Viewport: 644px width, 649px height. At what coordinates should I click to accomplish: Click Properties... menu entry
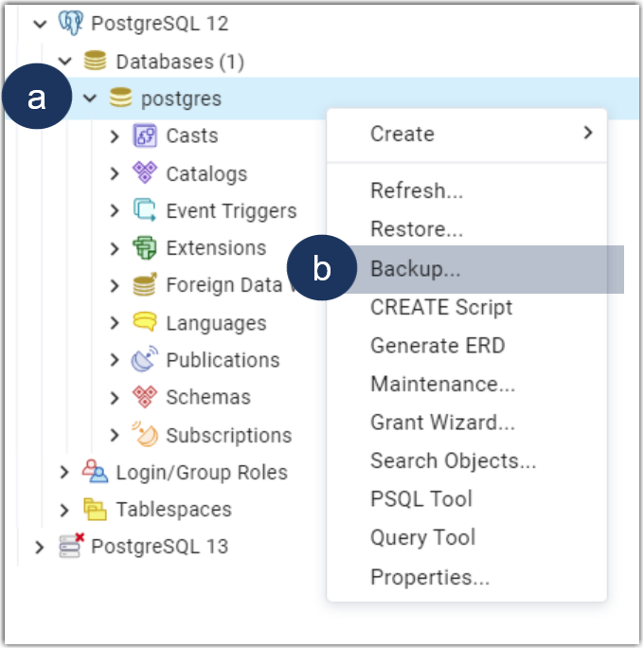click(x=429, y=577)
